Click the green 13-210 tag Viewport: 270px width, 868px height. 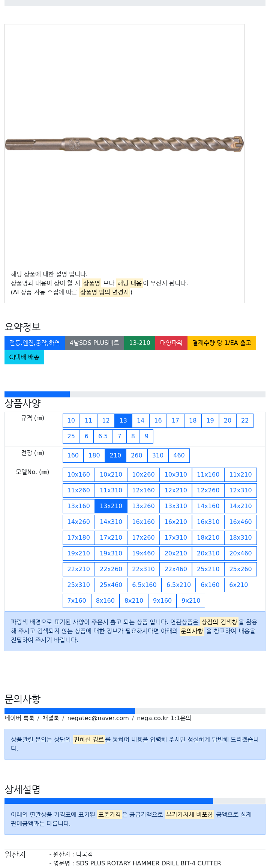[x=139, y=343]
